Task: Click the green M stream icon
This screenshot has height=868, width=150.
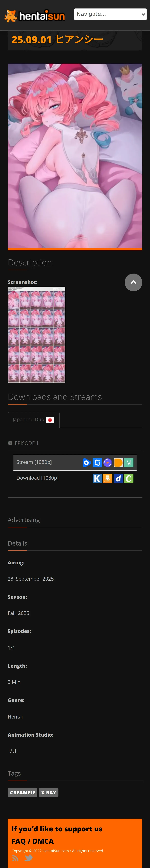Action: (x=129, y=463)
